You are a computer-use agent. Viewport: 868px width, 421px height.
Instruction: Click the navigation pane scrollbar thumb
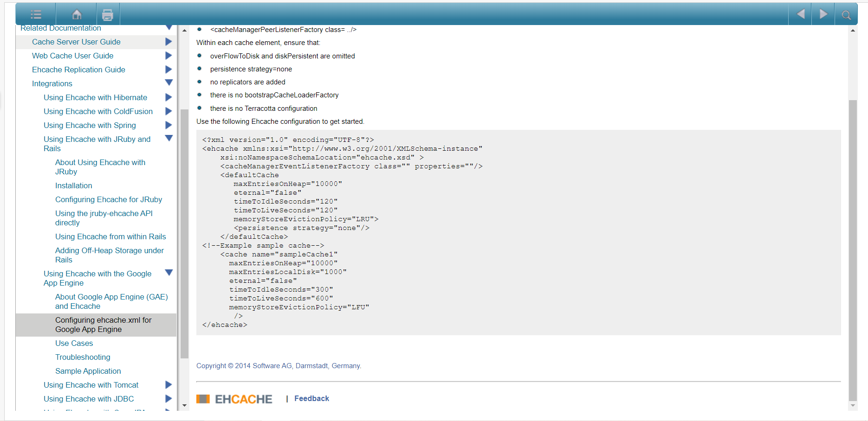click(184, 233)
